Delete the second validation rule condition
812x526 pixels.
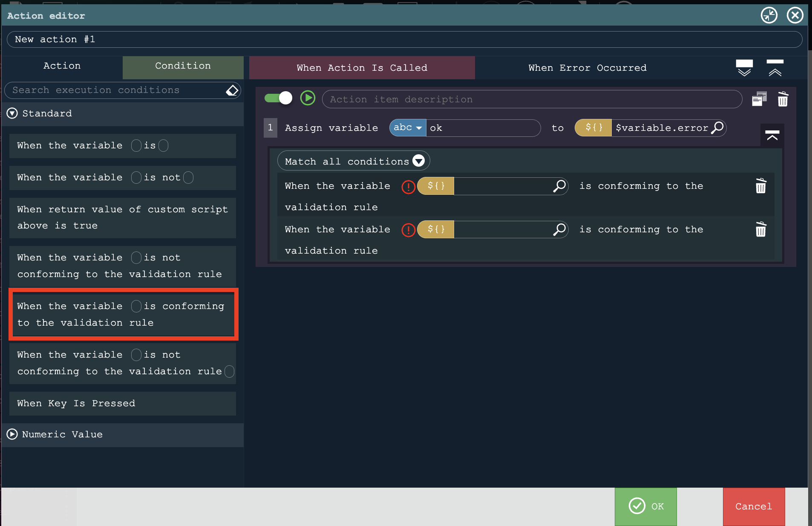tap(760, 230)
